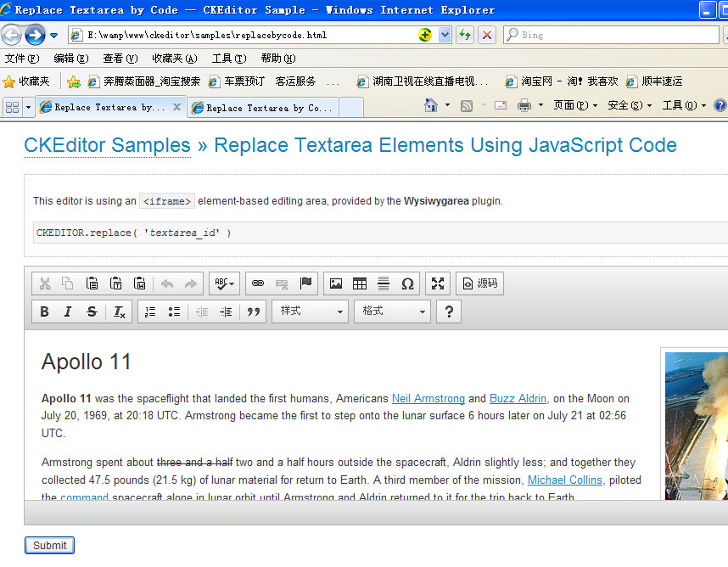Toggle numbered list
This screenshot has width=728, height=567.
[150, 312]
